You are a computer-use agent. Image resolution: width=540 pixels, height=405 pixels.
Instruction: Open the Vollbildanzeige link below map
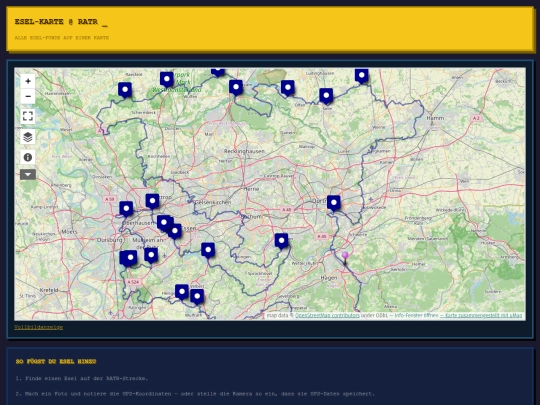[x=39, y=327]
